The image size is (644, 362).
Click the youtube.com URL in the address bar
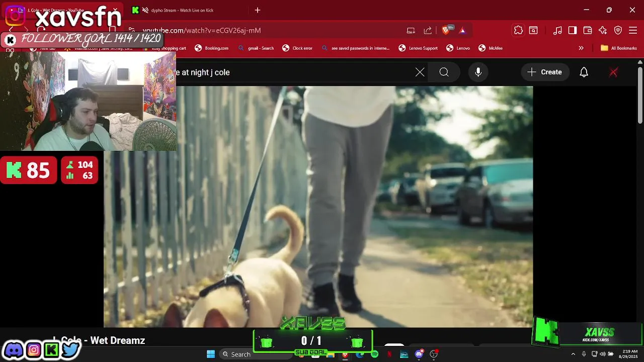pos(202,30)
